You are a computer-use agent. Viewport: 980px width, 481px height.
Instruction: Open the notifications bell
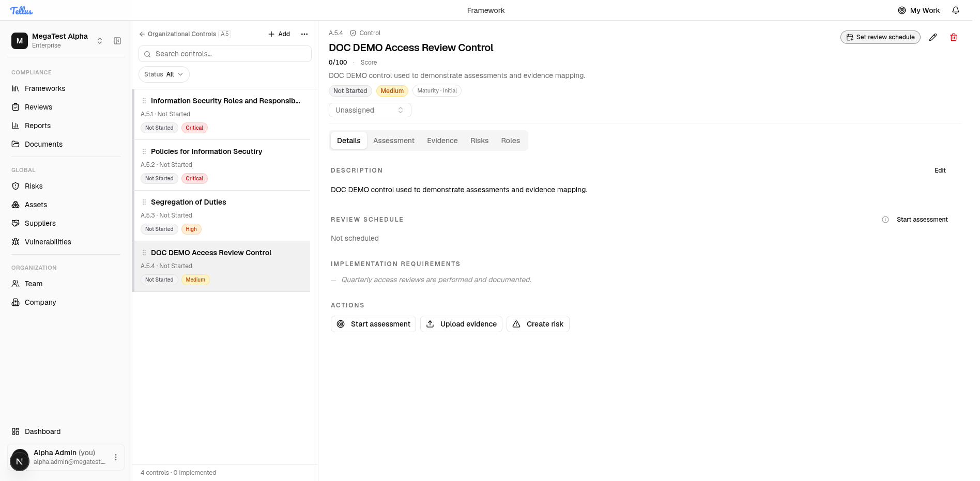coord(956,10)
